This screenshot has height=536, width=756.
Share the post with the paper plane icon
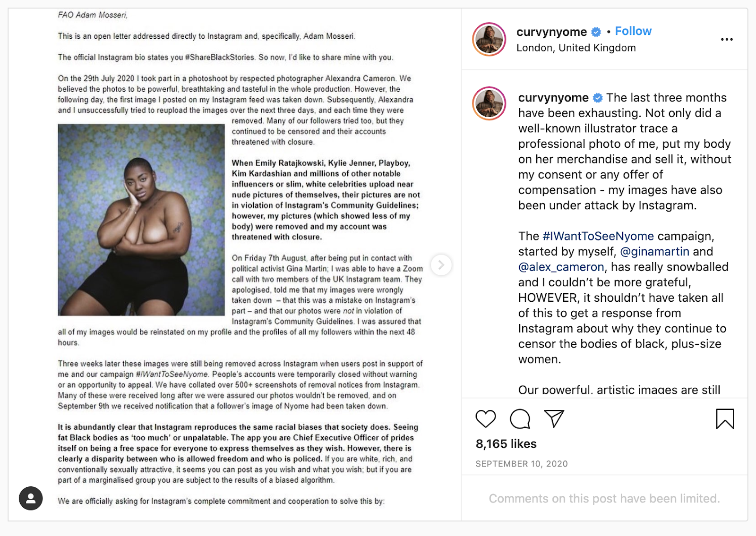(554, 418)
